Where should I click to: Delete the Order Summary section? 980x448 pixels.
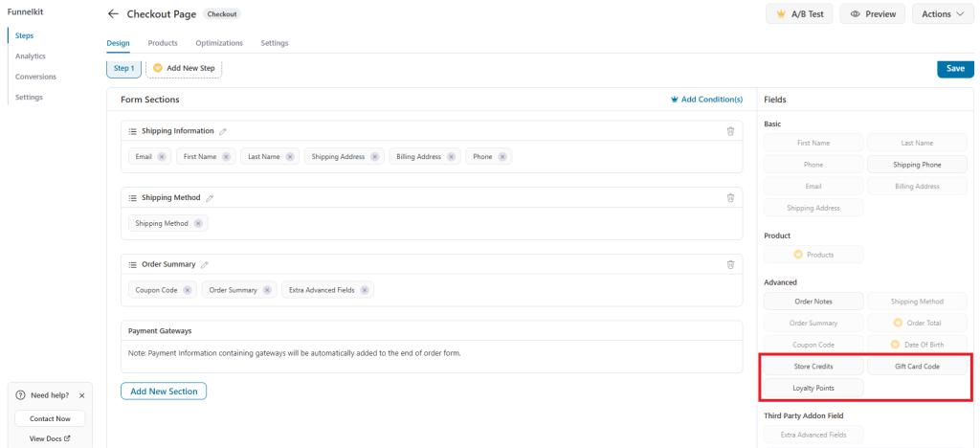pyautogui.click(x=730, y=264)
